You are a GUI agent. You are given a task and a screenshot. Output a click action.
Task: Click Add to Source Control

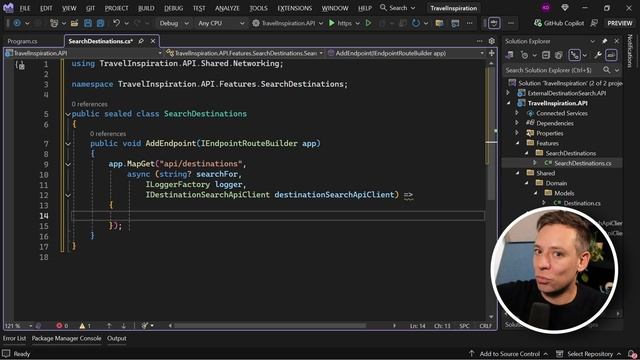(509, 354)
